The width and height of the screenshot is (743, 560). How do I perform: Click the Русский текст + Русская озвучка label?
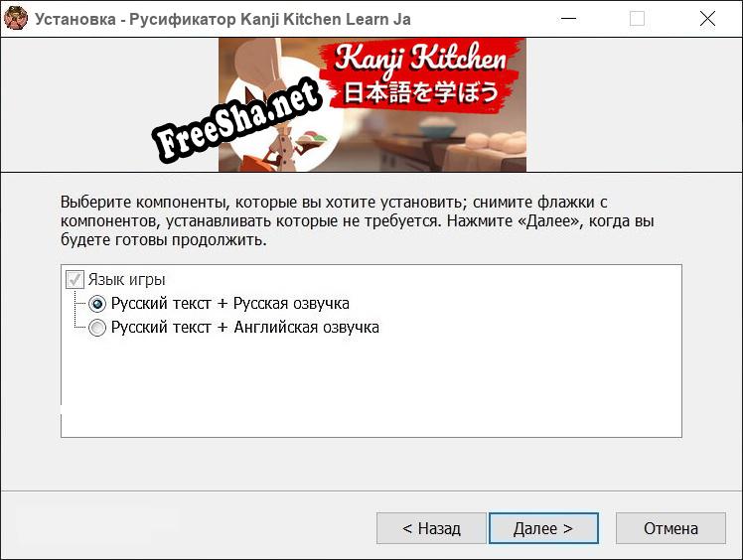tap(229, 304)
